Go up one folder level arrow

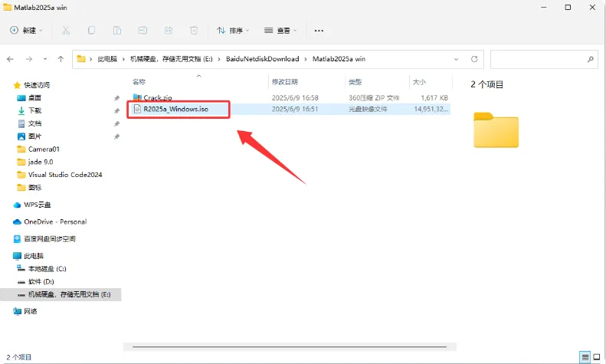pyautogui.click(x=61, y=59)
